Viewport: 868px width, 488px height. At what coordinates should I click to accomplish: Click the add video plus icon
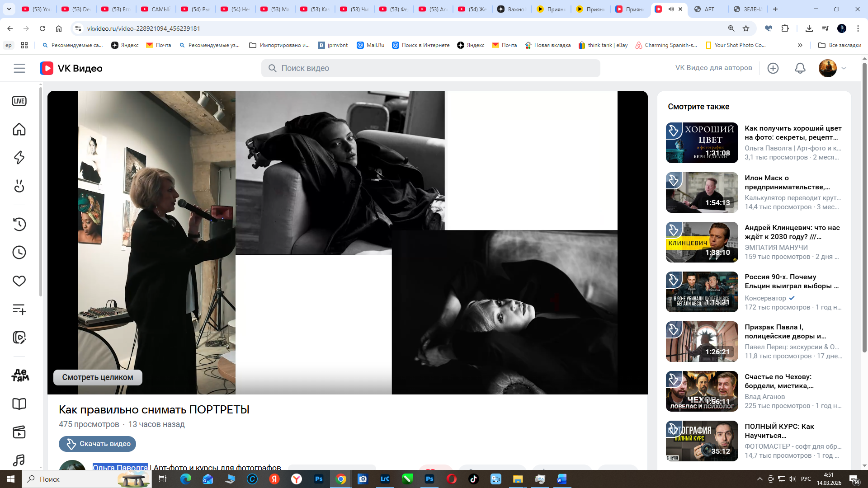(x=773, y=68)
